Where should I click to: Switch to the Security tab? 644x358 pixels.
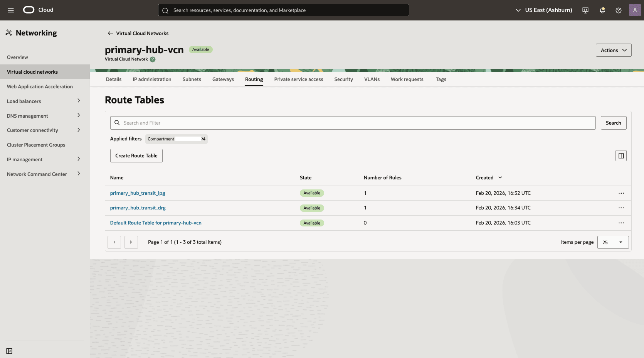[x=343, y=79]
